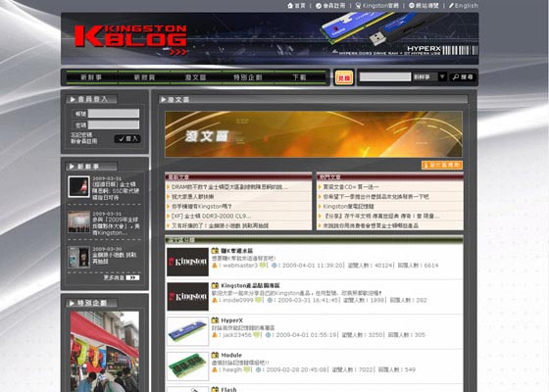Open the SSD news thumbnail in sidebar
549x392 pixels.
78,187
